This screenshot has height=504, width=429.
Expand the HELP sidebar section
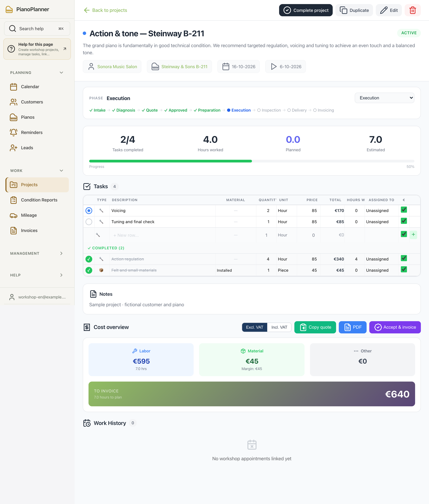[37, 275]
